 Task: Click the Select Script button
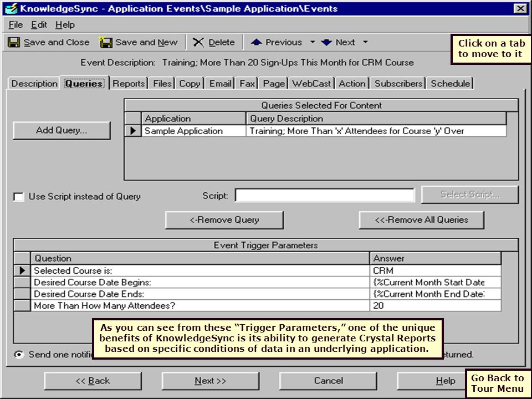470,195
